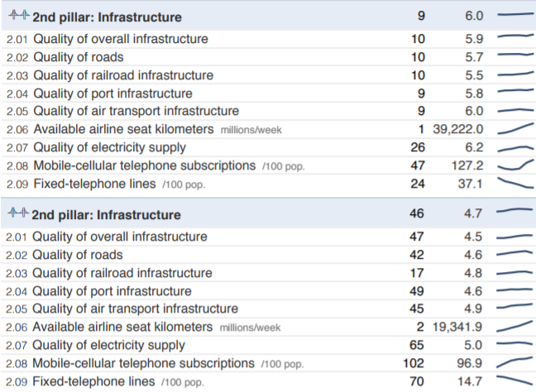This screenshot has height=392, width=536.
Task: Click the trend sparkline next to the 127.2 mobile subscriptions value
Action: [515, 165]
